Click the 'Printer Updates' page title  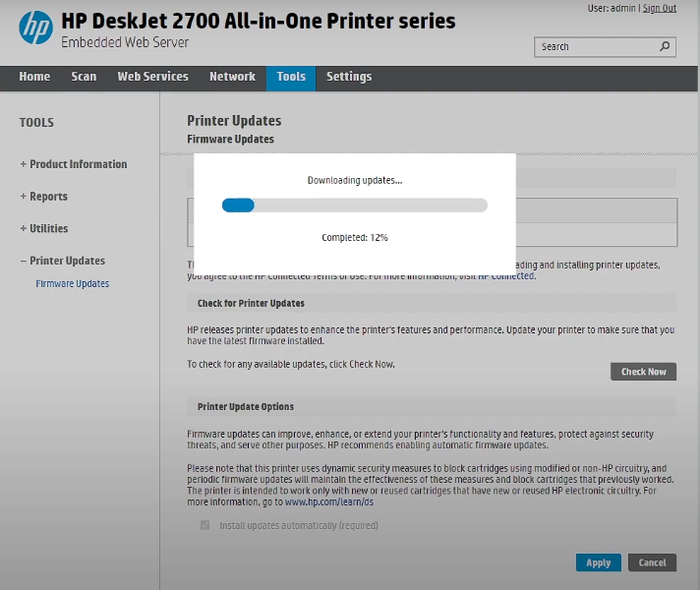click(234, 121)
